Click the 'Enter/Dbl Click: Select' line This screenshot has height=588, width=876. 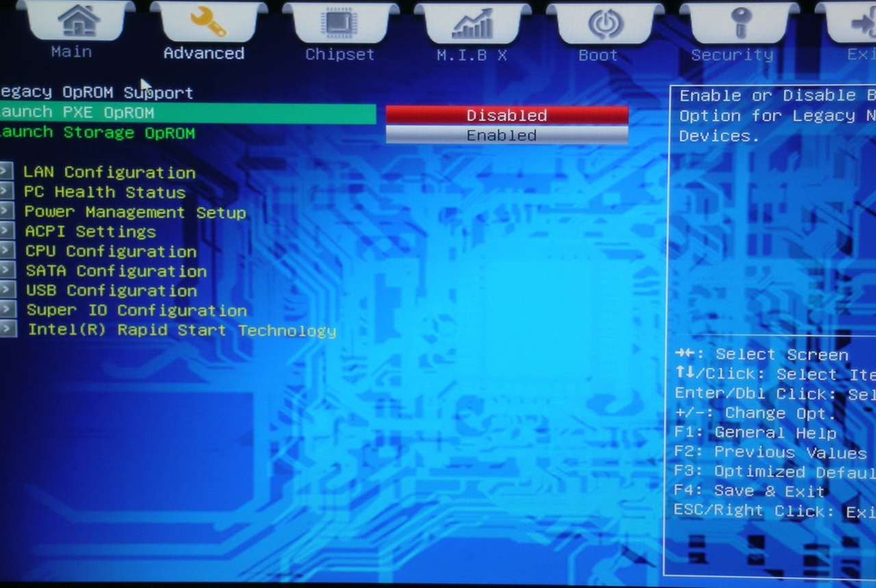(775, 394)
